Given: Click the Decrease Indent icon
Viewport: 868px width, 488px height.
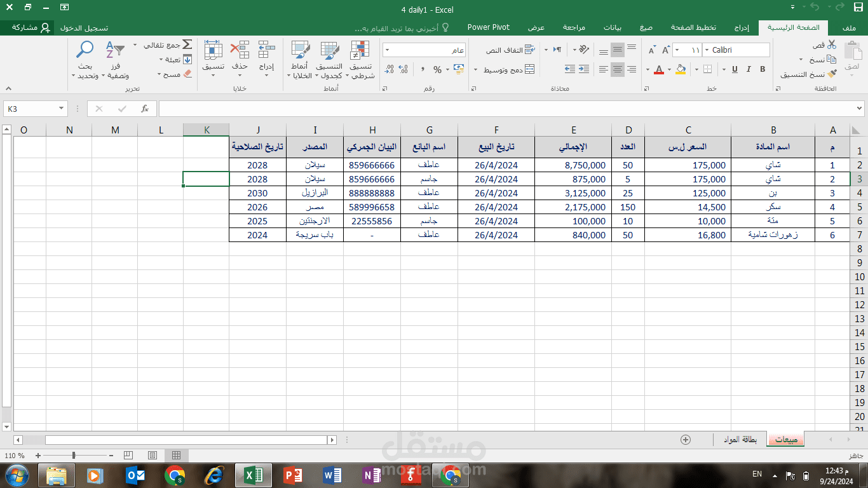Looking at the screenshot, I should click(584, 69).
